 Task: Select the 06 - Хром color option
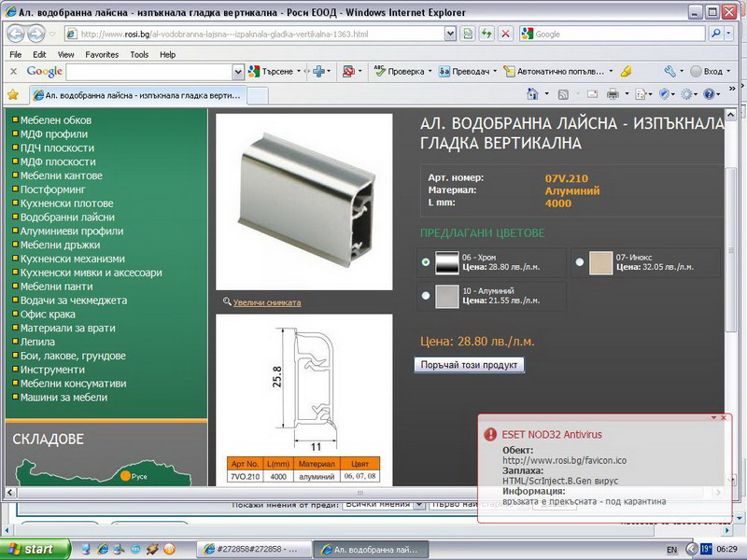pos(427,262)
